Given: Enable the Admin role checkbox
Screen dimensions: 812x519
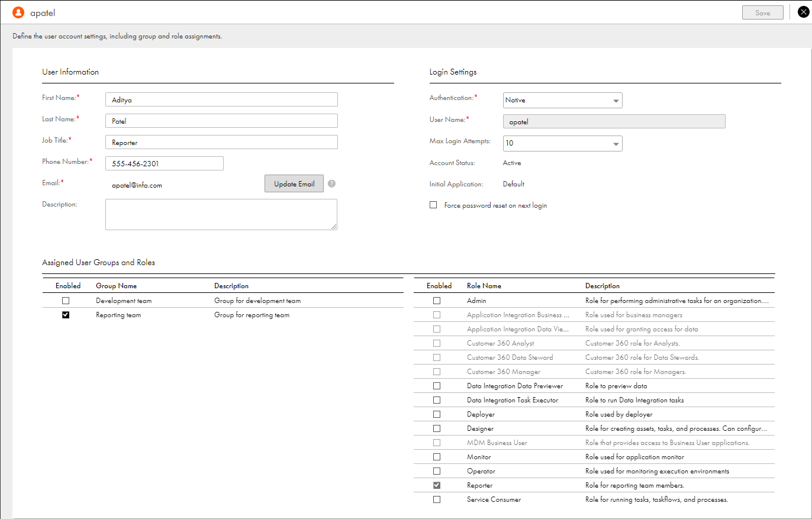Looking at the screenshot, I should pos(437,301).
